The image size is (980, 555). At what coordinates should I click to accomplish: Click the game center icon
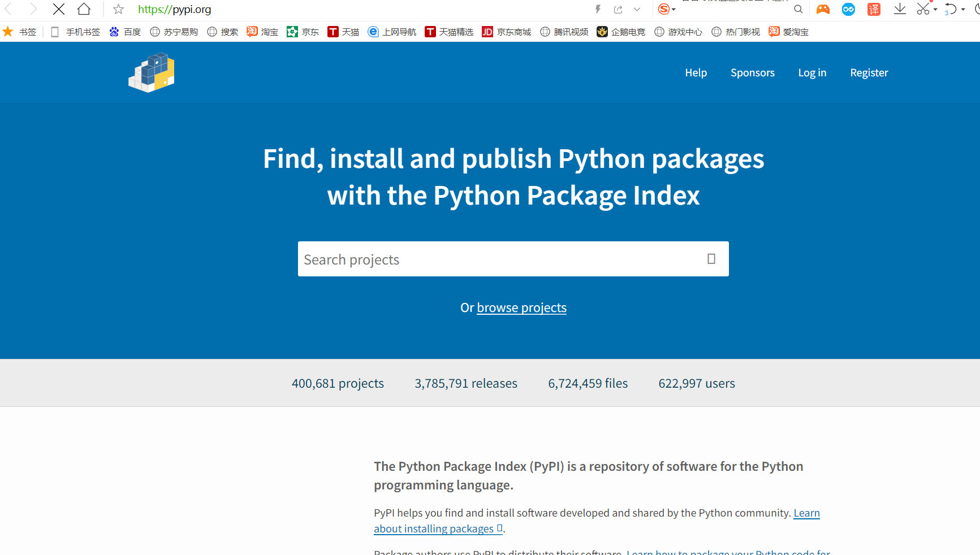823,9
